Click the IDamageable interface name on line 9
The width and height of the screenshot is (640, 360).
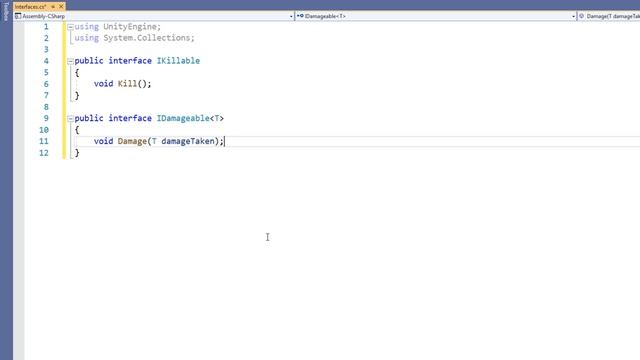tap(183, 118)
